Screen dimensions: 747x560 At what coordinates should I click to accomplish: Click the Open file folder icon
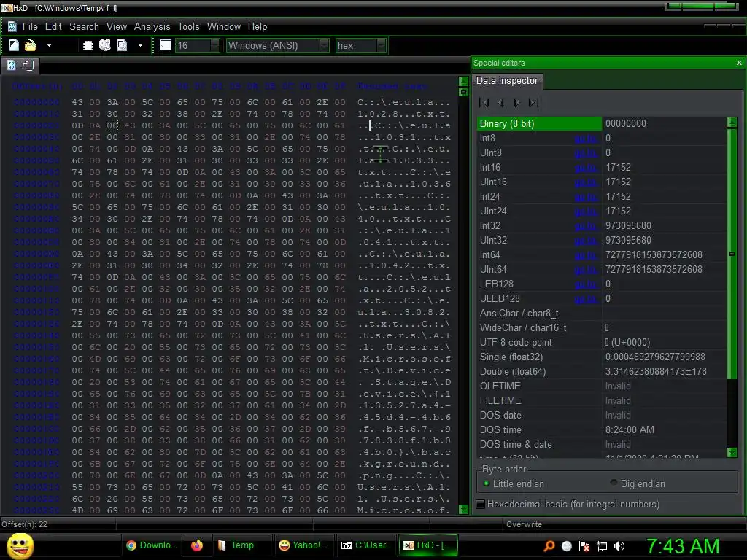(31, 45)
